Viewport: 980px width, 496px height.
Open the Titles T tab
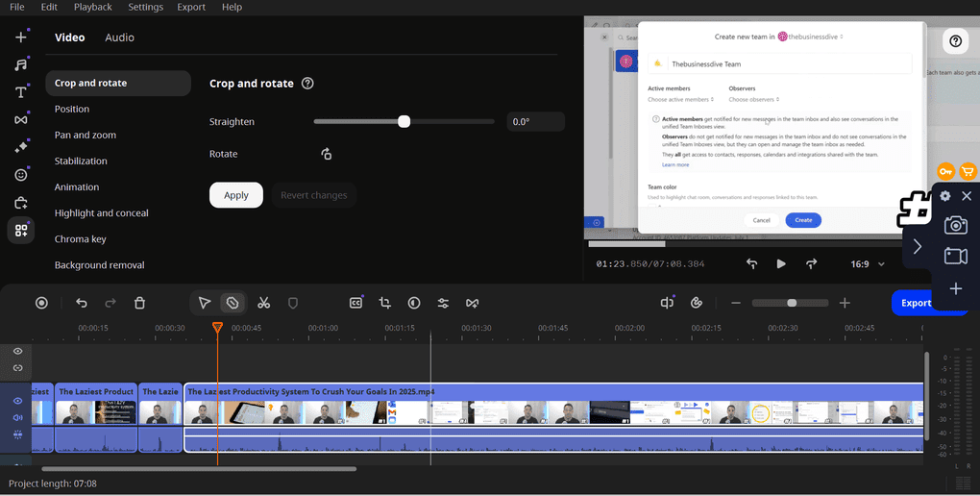pyautogui.click(x=20, y=92)
